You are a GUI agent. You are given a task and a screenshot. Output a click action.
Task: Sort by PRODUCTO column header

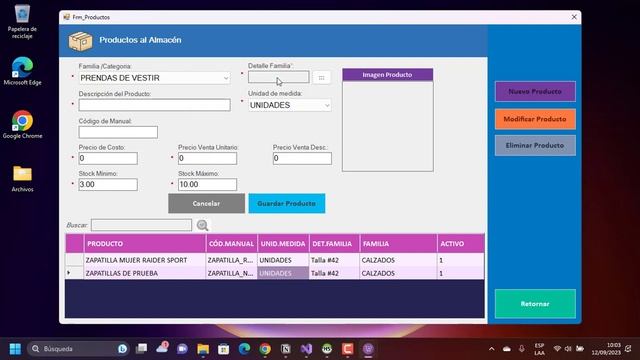pos(145,244)
